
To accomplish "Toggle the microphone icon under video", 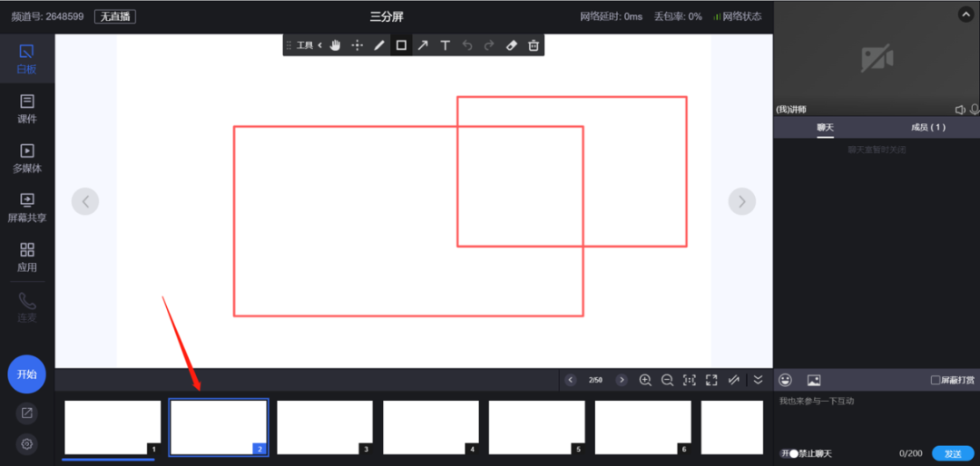I will (x=973, y=110).
